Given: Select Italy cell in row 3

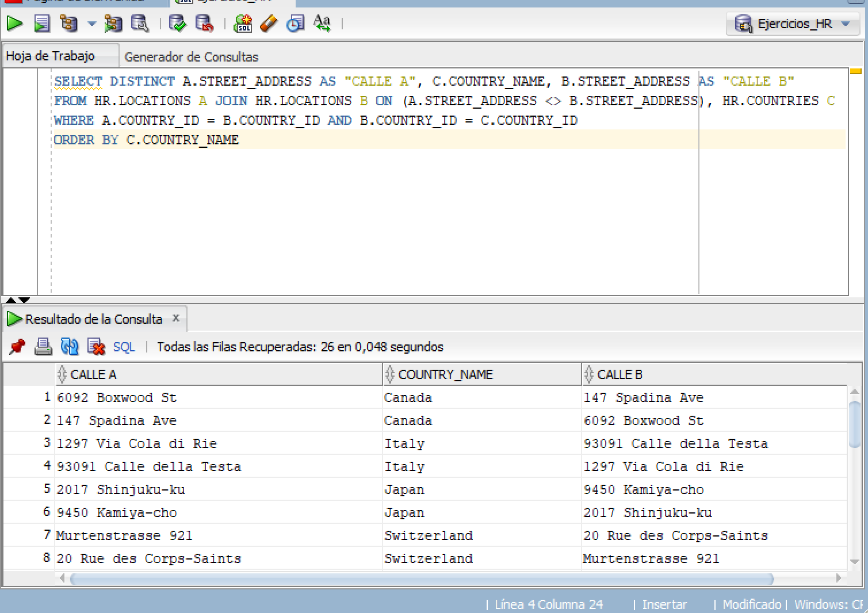Looking at the screenshot, I should tap(482, 443).
